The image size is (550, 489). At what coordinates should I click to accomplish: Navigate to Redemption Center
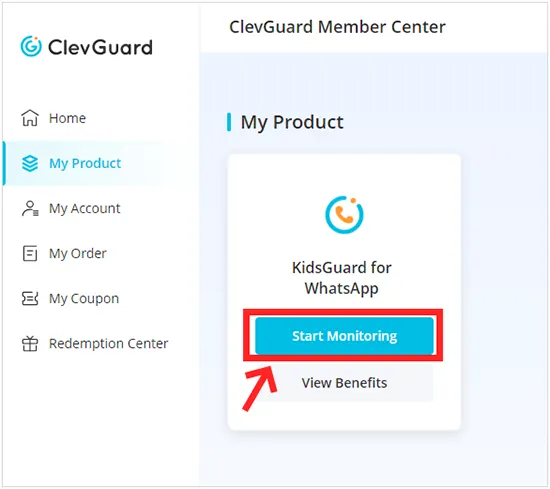coord(109,343)
